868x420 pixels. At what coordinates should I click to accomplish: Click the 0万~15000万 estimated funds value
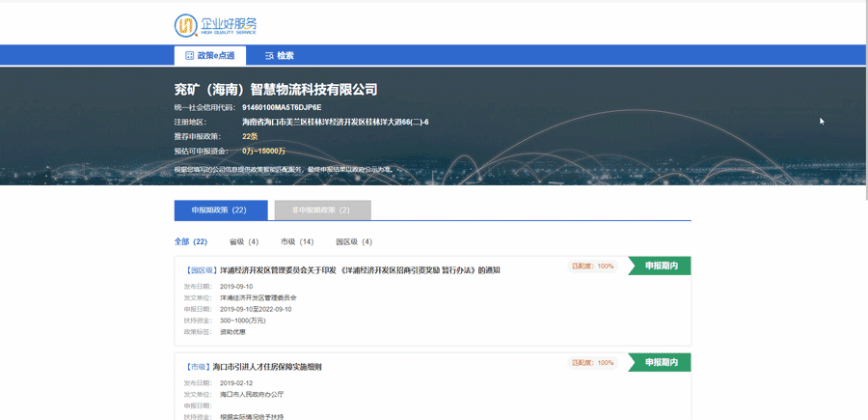(x=263, y=151)
